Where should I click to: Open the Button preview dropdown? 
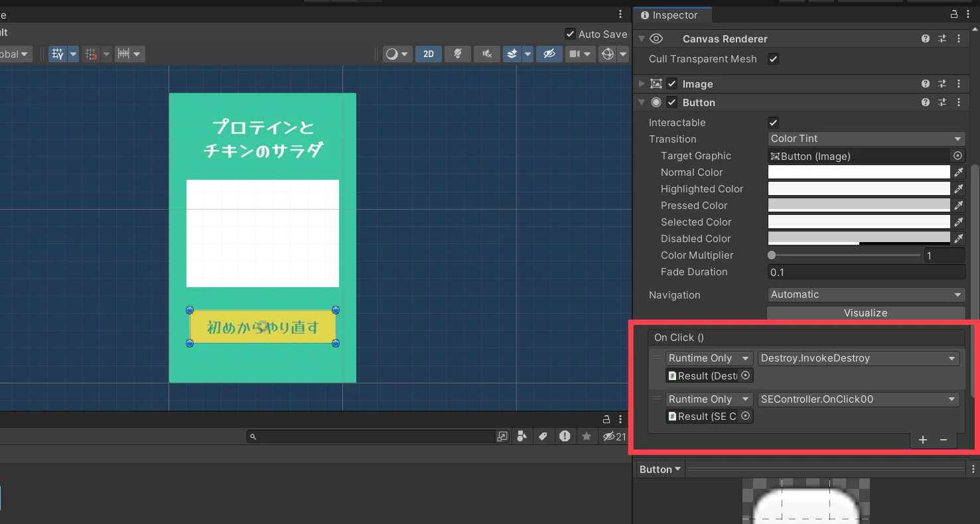click(660, 470)
